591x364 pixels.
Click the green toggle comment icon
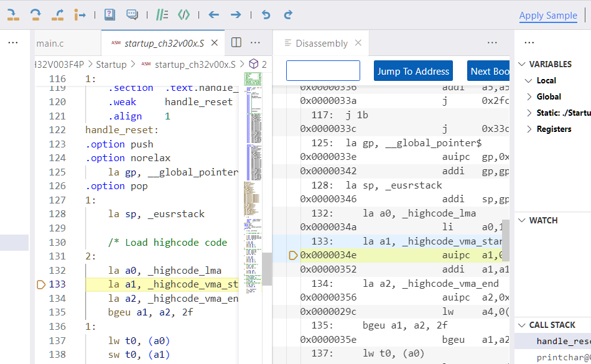162,14
